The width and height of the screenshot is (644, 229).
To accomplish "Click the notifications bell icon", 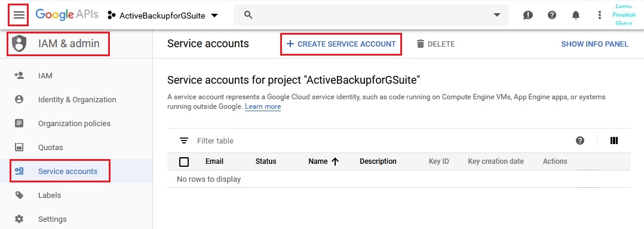I will [576, 15].
